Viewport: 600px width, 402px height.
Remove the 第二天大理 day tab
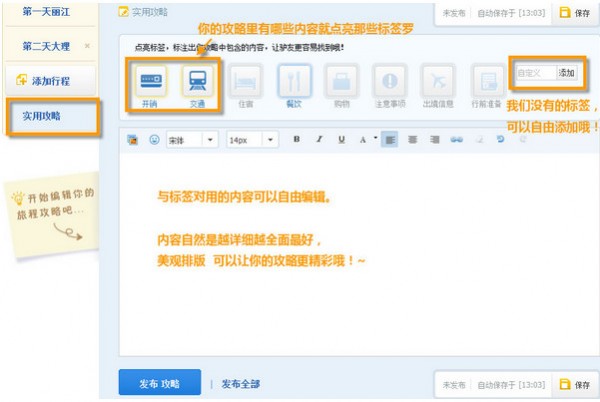pyautogui.click(x=87, y=46)
